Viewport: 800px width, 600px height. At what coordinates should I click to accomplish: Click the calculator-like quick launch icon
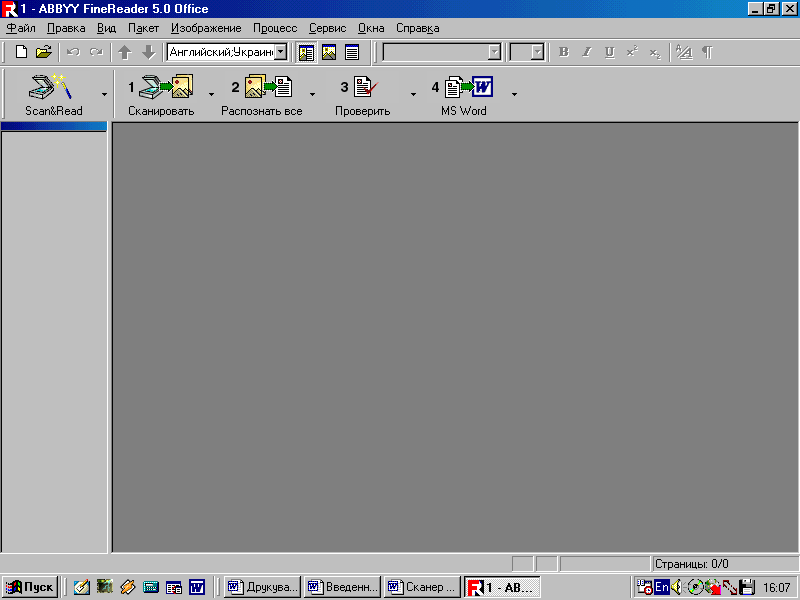[x=151, y=587]
